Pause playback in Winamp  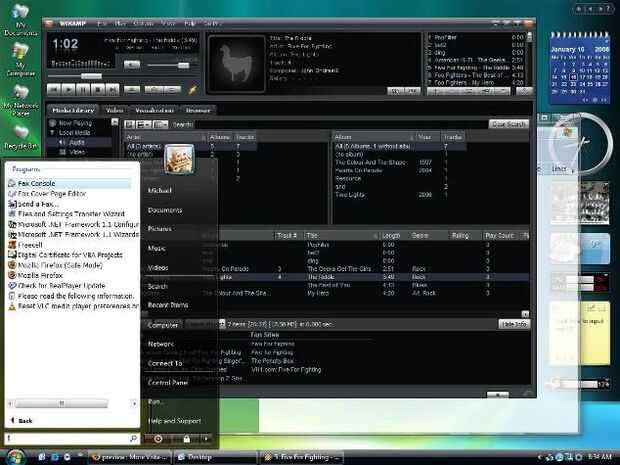pyautogui.click(x=83, y=89)
